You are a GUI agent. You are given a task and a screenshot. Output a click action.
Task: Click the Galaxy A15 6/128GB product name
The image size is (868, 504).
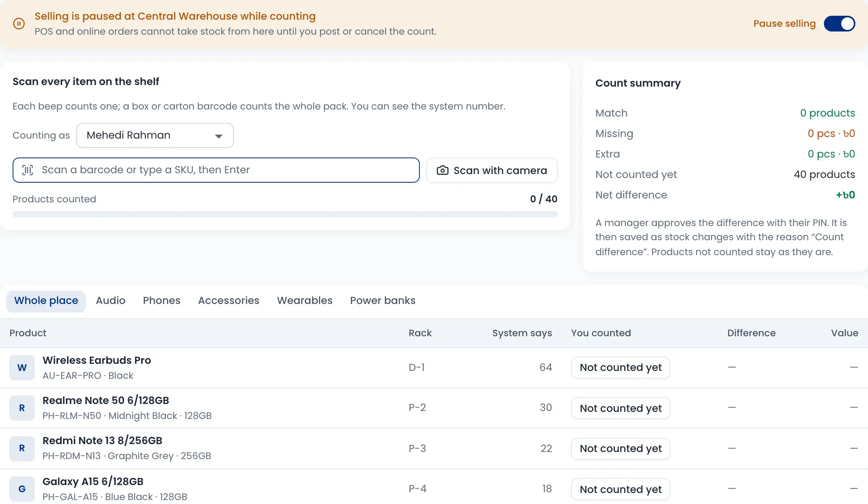click(93, 482)
